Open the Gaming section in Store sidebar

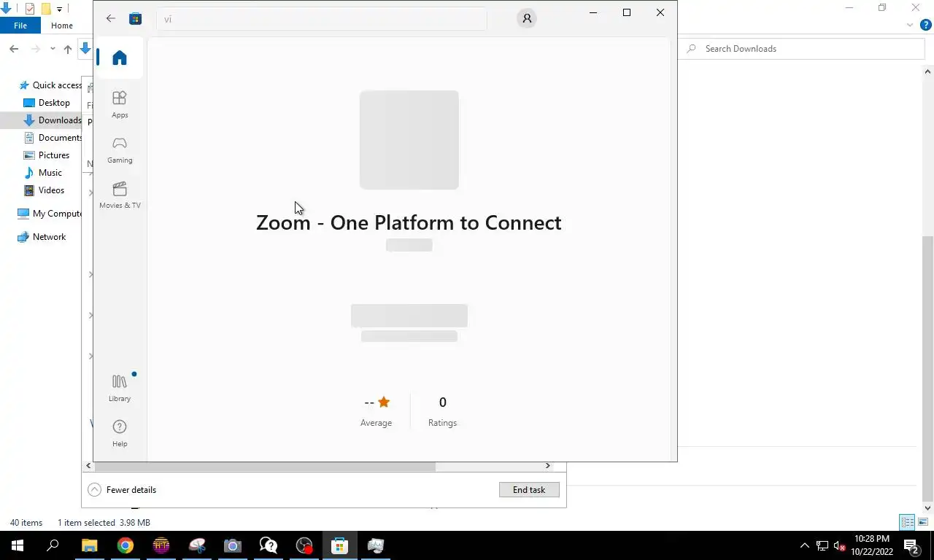tap(120, 149)
